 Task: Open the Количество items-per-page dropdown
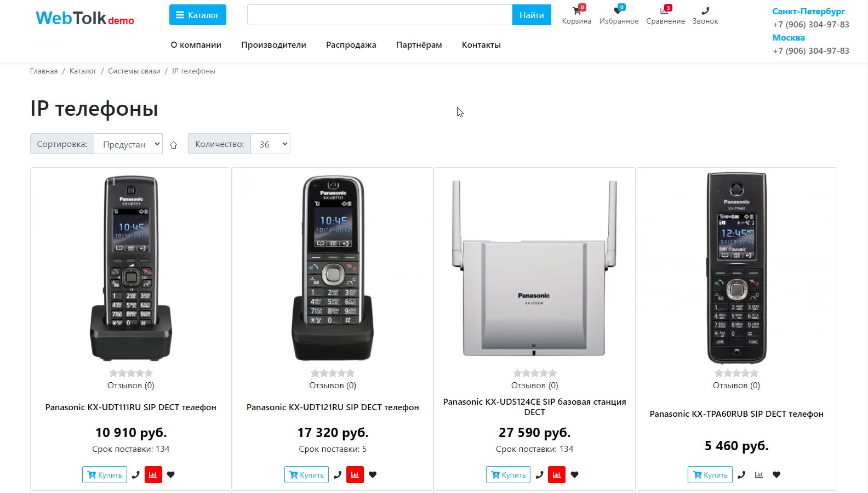pos(270,144)
